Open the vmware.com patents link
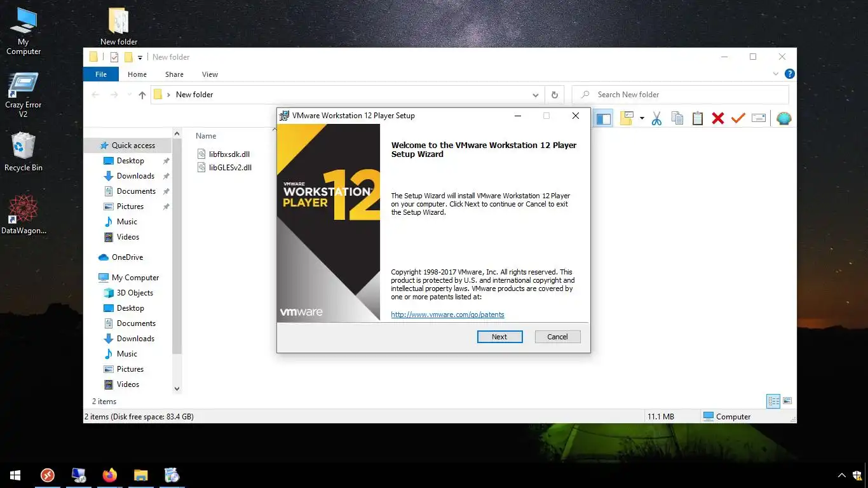Viewport: 868px width, 488px height. click(x=447, y=315)
